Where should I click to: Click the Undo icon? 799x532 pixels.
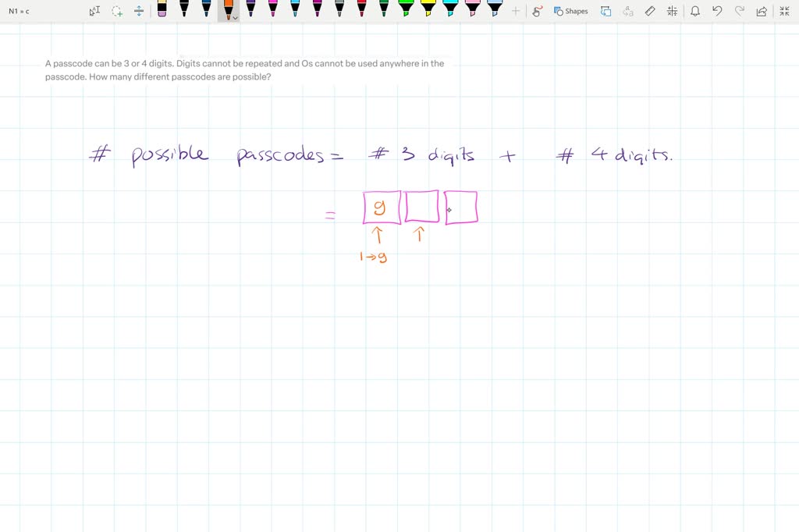coord(717,11)
